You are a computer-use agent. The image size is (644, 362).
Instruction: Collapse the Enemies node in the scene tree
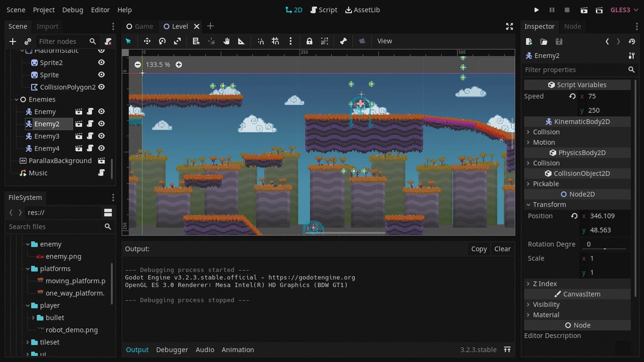coord(16,99)
